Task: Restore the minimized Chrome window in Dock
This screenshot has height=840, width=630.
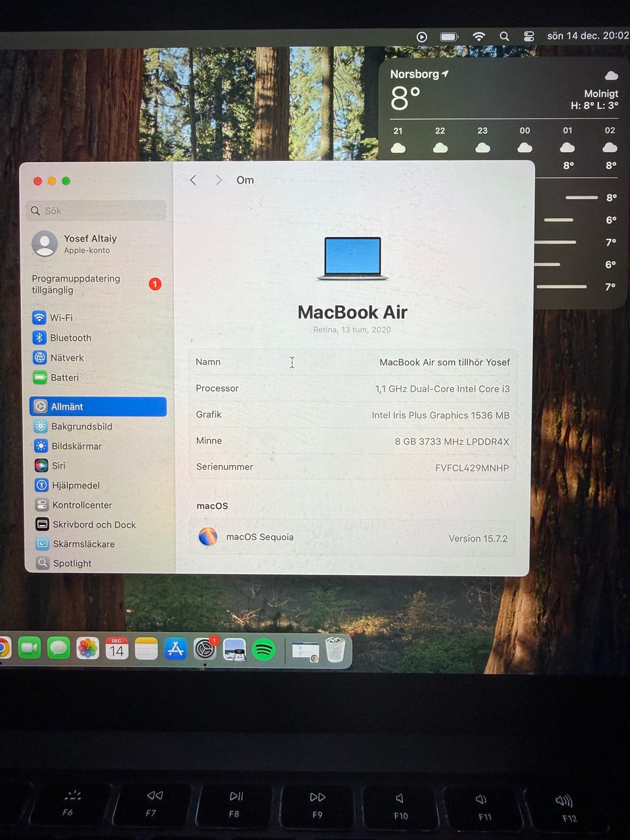Action: [x=306, y=651]
